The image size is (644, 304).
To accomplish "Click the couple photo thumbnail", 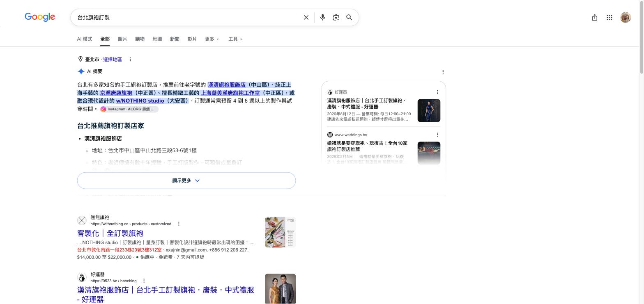I will point(280,289).
